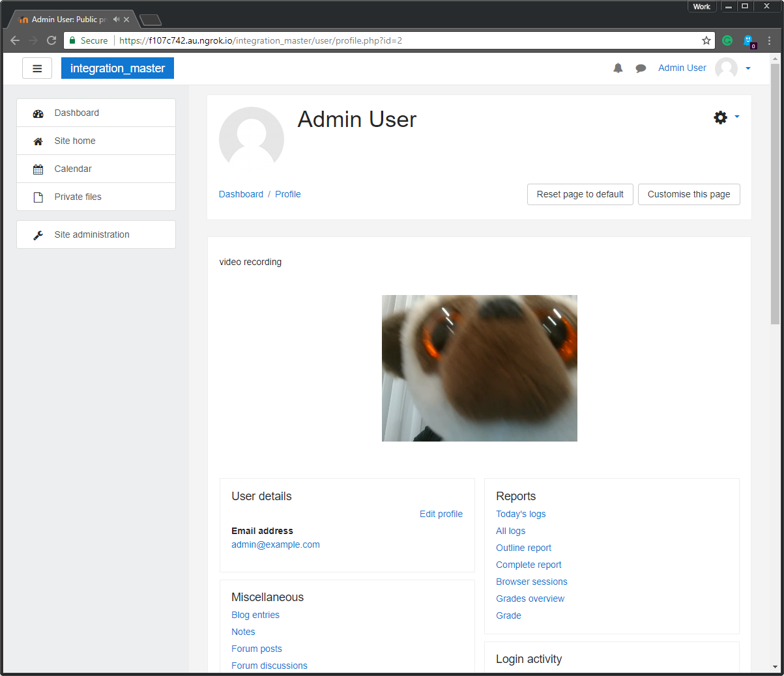Viewport: 784px width, 676px height.
Task: Click admin@example.com email link
Action: pyautogui.click(x=276, y=544)
